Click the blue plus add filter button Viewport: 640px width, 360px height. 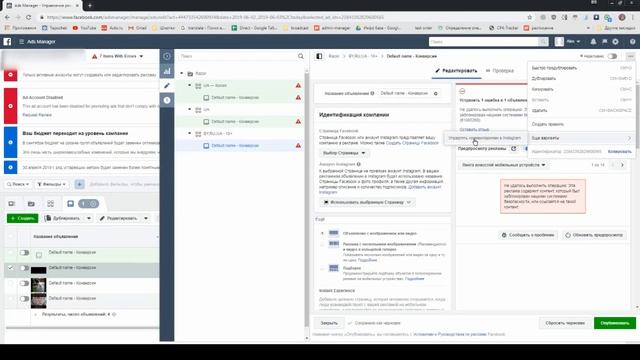click(x=80, y=184)
